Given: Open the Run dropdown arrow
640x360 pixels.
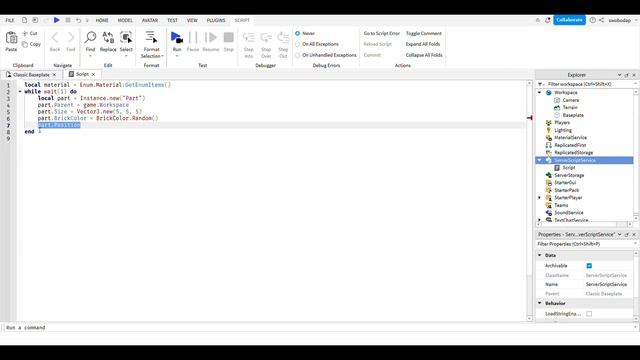Looking at the screenshot, I should tap(177, 56).
